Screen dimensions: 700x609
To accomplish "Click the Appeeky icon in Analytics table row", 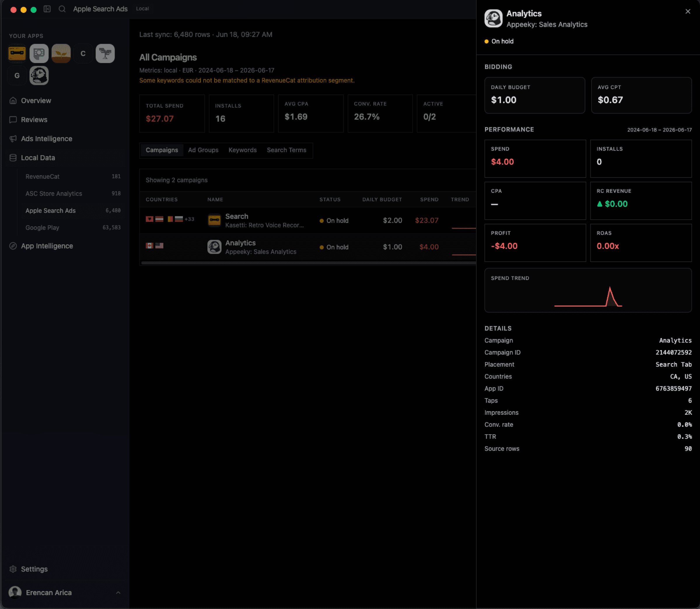I will (214, 247).
